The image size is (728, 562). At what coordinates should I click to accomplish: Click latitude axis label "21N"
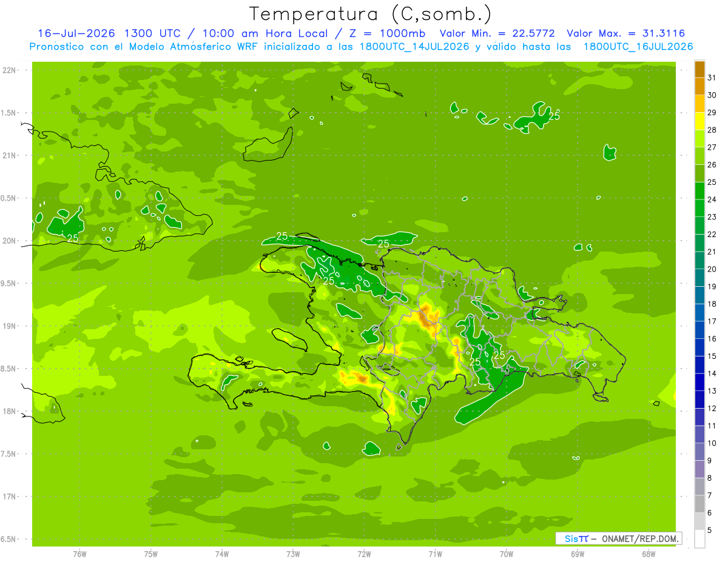tap(8, 155)
